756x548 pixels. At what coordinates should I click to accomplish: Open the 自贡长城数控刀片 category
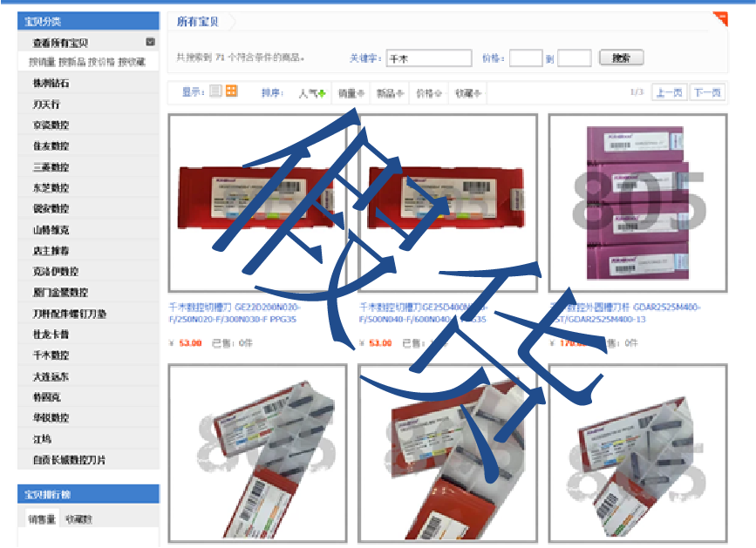(x=69, y=460)
